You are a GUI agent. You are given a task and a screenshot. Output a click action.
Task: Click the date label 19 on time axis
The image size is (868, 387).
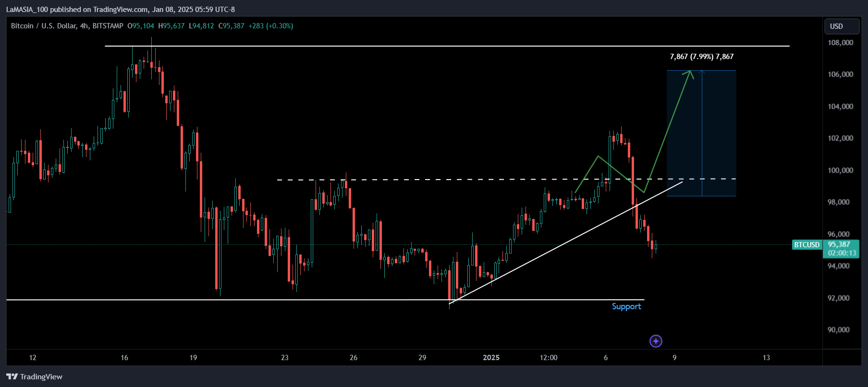(x=193, y=358)
